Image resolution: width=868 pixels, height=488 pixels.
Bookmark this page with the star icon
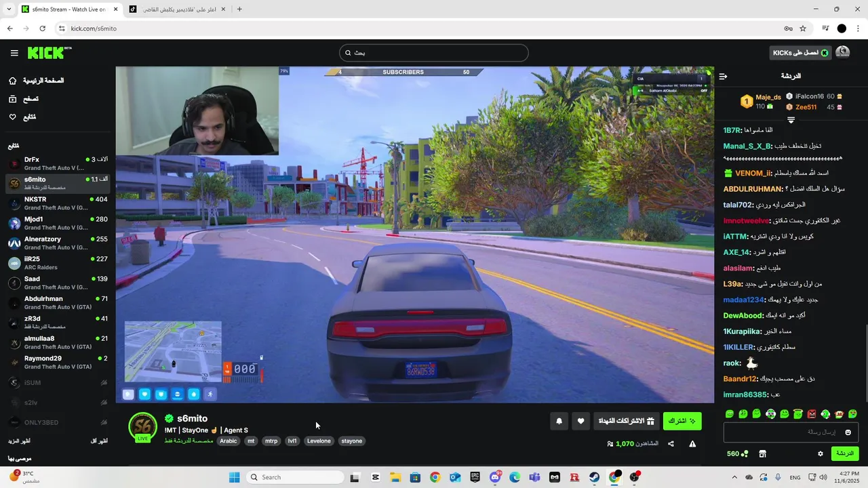pos(803,28)
